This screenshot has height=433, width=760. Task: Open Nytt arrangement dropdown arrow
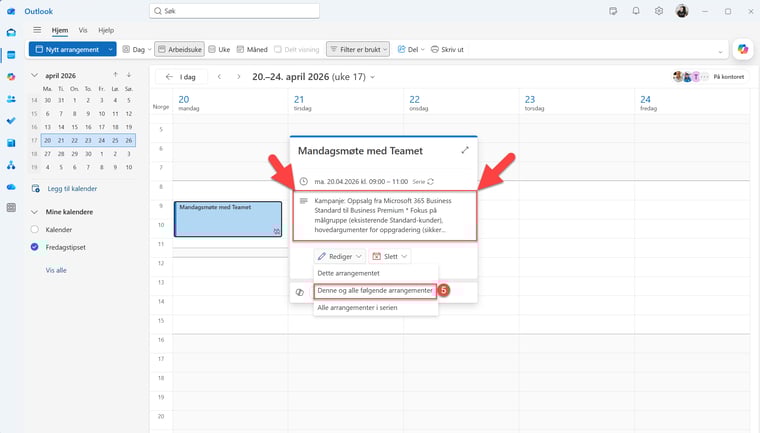[x=111, y=49]
